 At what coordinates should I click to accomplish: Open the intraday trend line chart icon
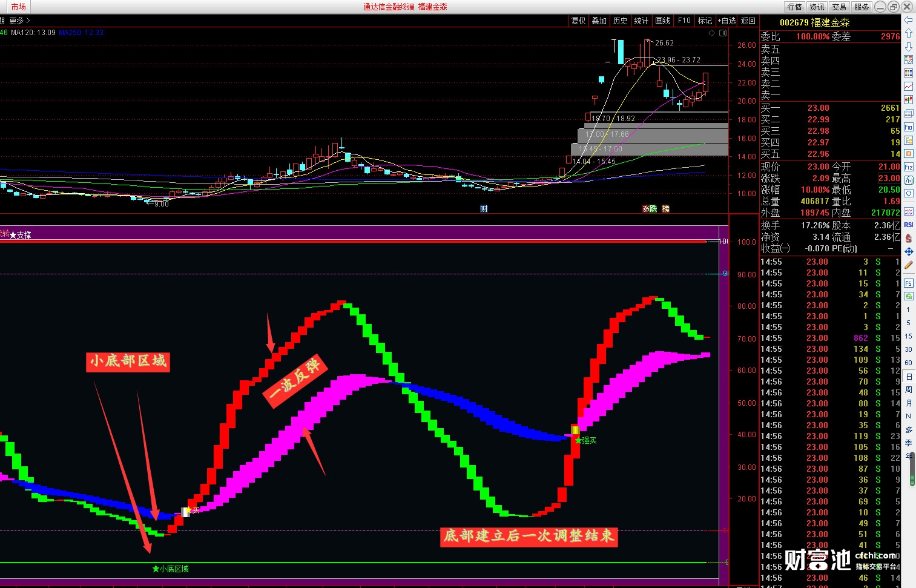coord(908,87)
